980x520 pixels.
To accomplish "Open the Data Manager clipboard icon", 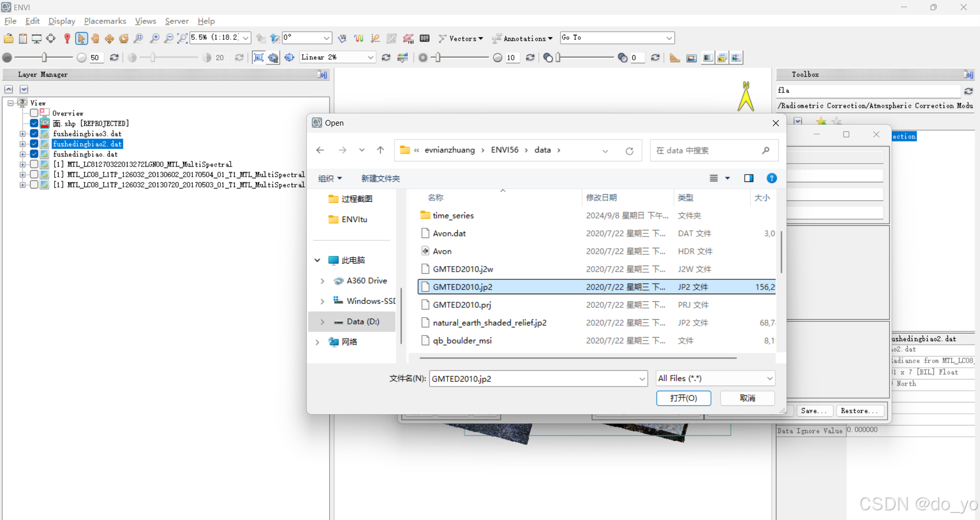I will (x=23, y=38).
